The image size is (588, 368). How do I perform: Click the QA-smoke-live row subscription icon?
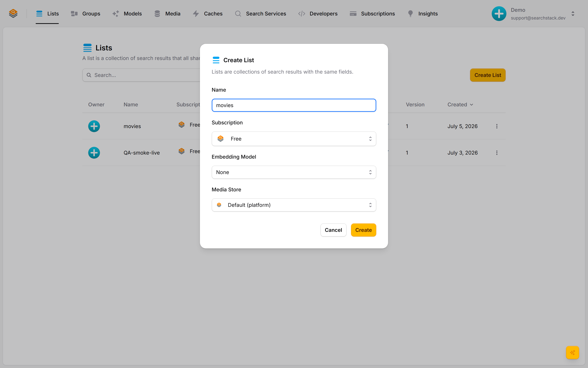tap(182, 151)
